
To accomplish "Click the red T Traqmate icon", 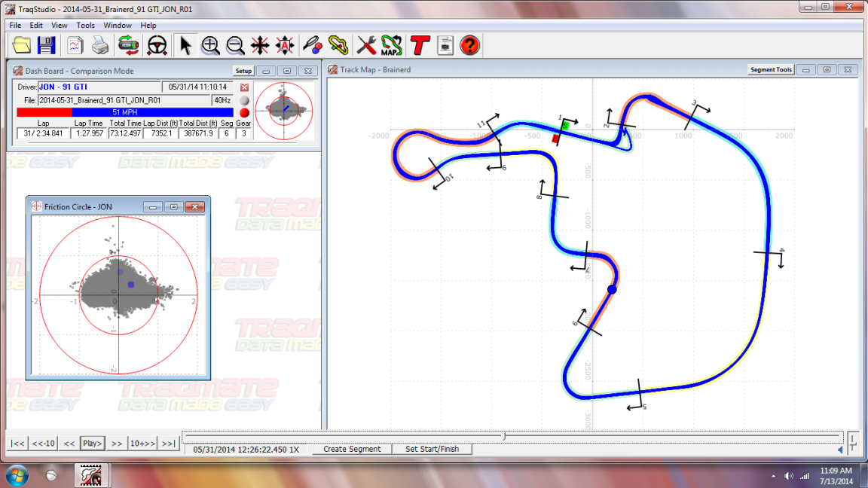I will point(420,45).
